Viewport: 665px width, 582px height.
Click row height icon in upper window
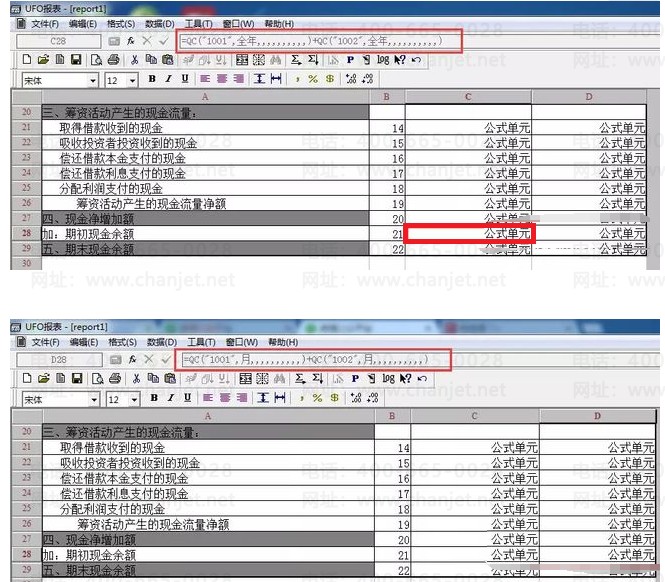pos(259,78)
